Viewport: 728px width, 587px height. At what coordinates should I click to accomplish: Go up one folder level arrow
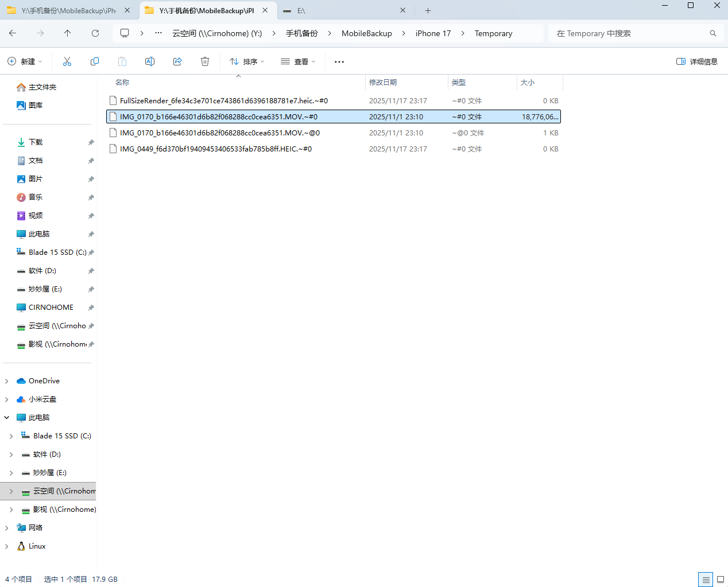[x=68, y=33]
